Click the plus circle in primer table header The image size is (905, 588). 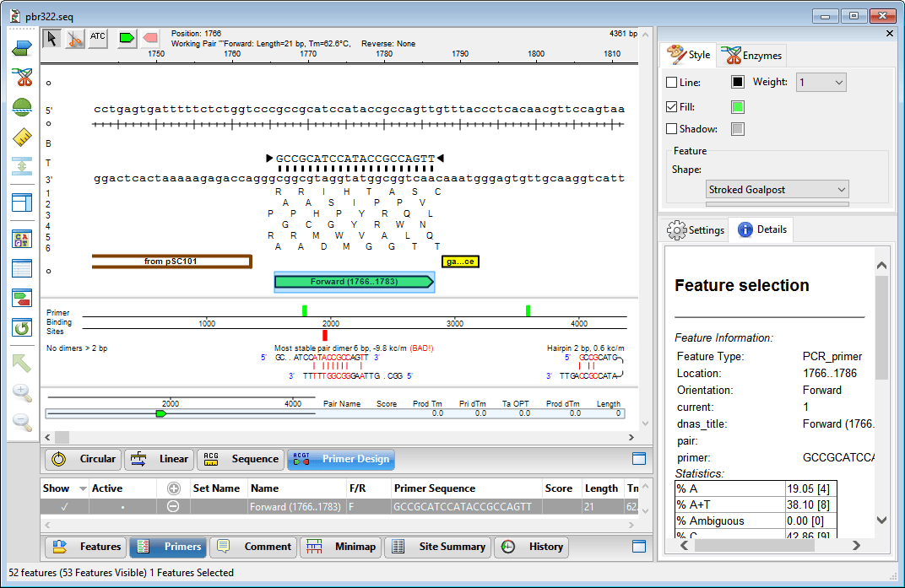click(173, 488)
